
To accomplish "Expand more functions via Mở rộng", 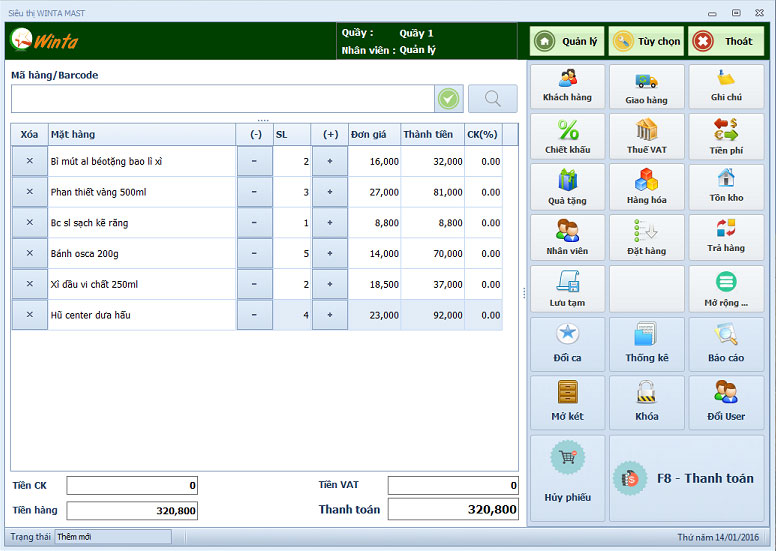I will click(x=726, y=288).
